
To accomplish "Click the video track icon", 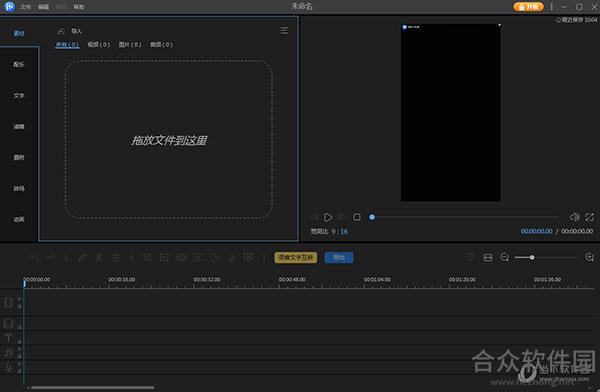I will point(8,303).
